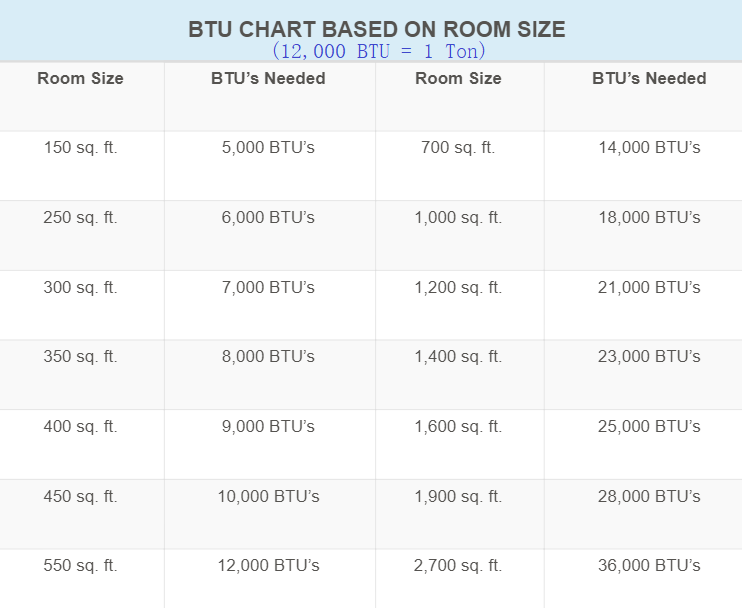Click the 28,000 BTU's value

[x=649, y=497]
